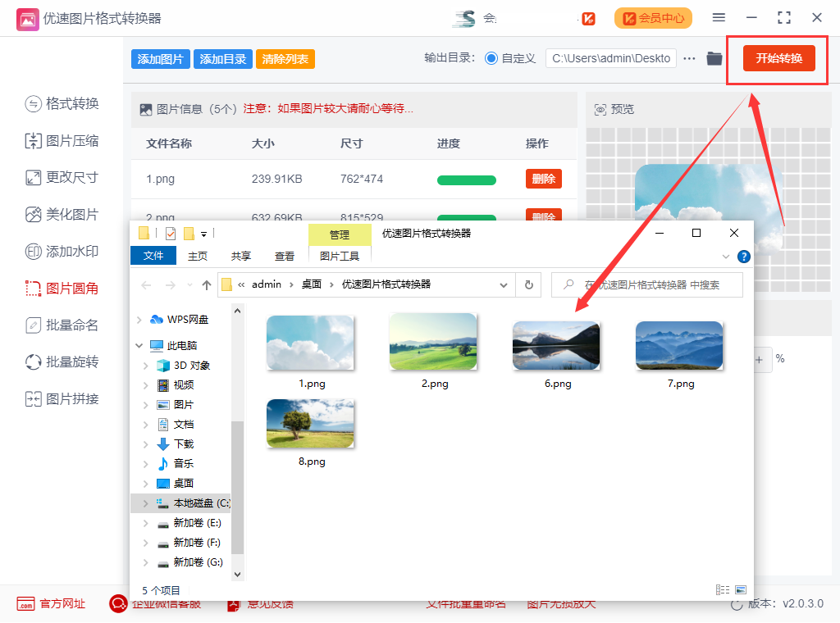The width and height of the screenshot is (840, 623).
Task: Click the 清除列表 clear list button
Action: [285, 59]
